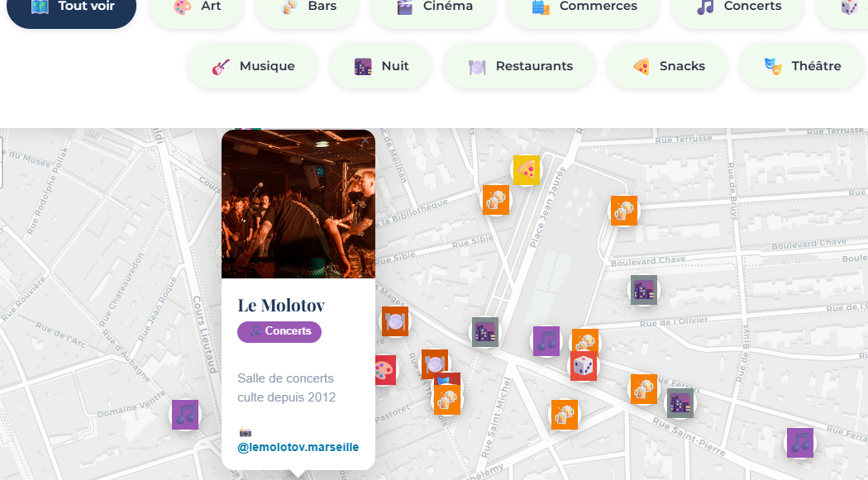Open beer marker near Rue Ferrari label
The height and width of the screenshot is (480, 868).
tap(644, 389)
